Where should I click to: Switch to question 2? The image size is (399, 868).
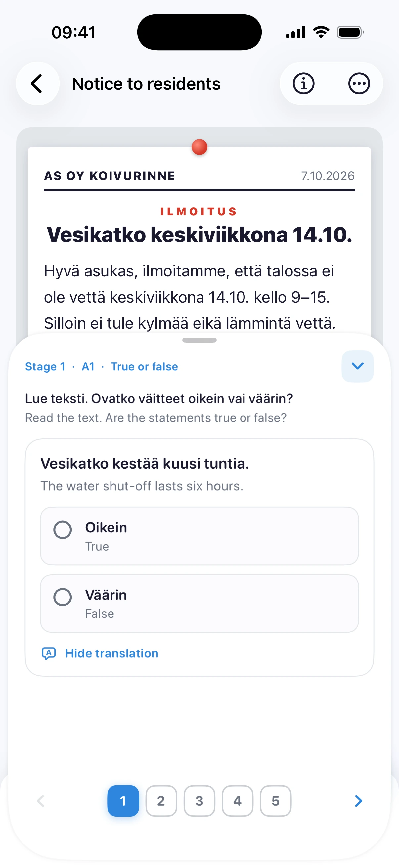pos(161,801)
